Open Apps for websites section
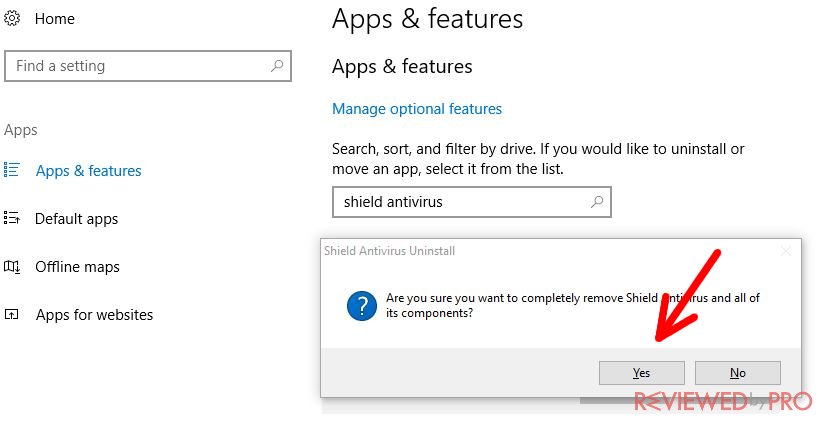This screenshot has width=825, height=421. (95, 315)
